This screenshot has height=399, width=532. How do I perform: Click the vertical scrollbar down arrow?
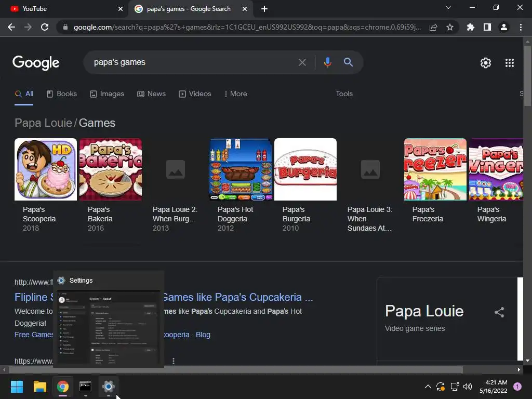(527, 361)
